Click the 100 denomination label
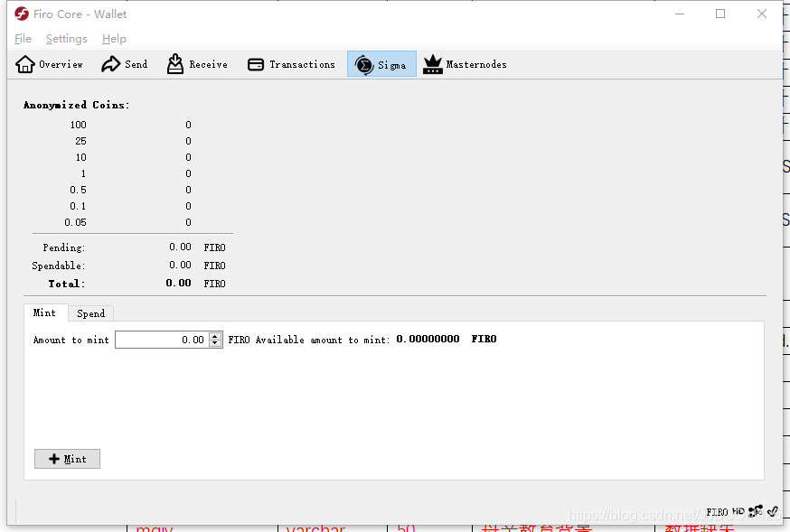The image size is (790, 532). (x=78, y=125)
